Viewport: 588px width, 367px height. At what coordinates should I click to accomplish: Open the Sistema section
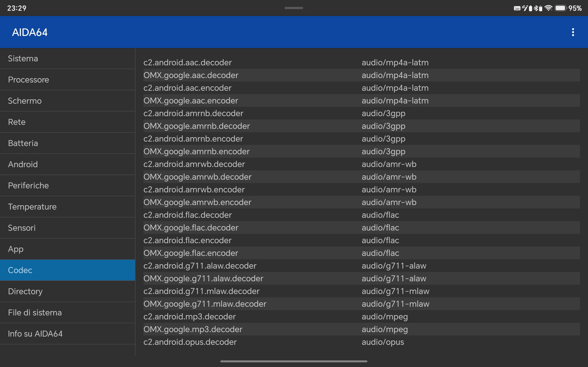[x=68, y=59]
